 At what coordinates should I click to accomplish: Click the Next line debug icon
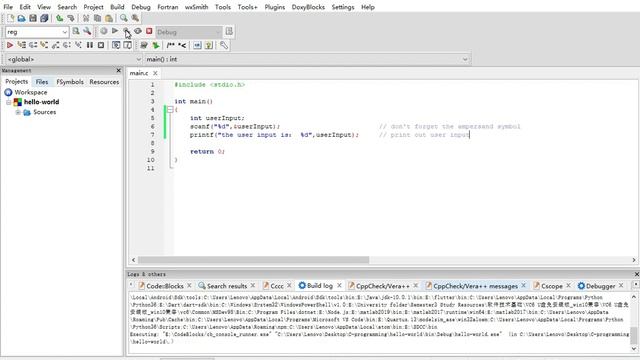click(33, 45)
